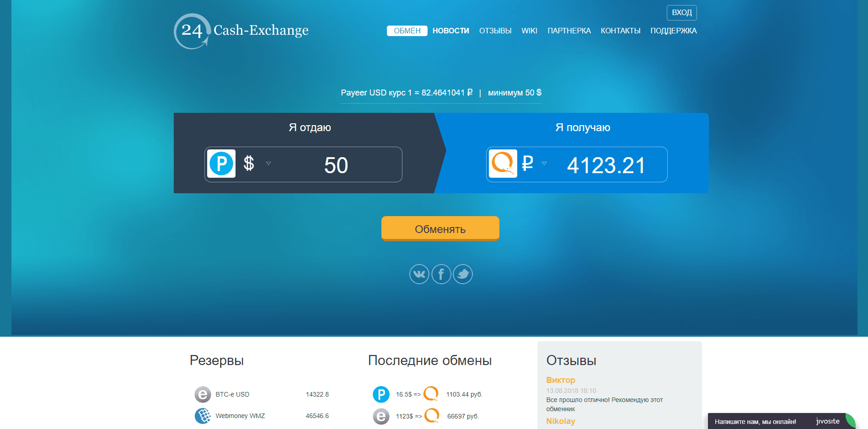Share via the Facebook icon
Screen dimensions: 868x429
(441, 274)
